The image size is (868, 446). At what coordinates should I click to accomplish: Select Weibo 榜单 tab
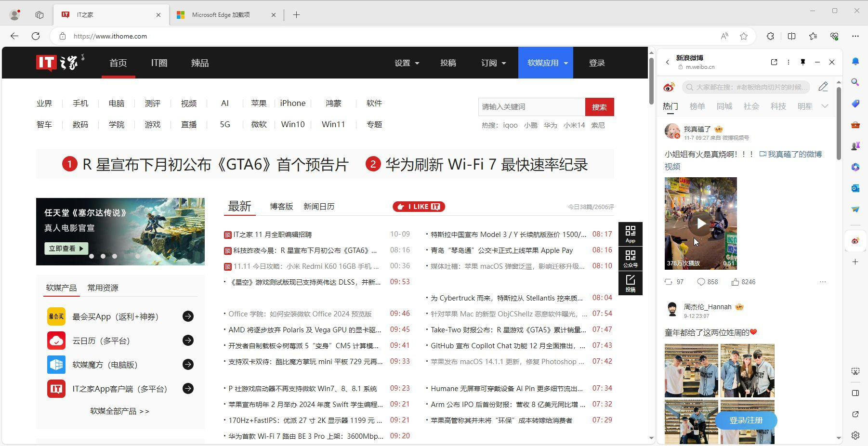point(697,106)
